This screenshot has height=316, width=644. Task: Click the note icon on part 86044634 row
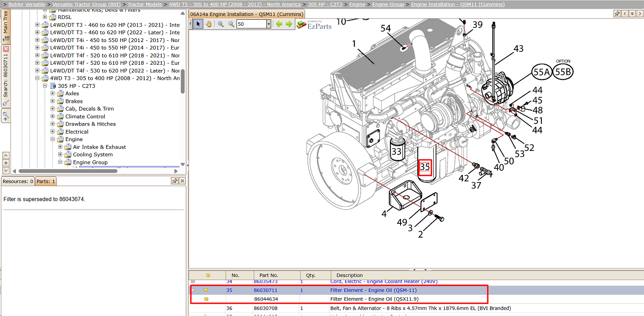point(206,299)
